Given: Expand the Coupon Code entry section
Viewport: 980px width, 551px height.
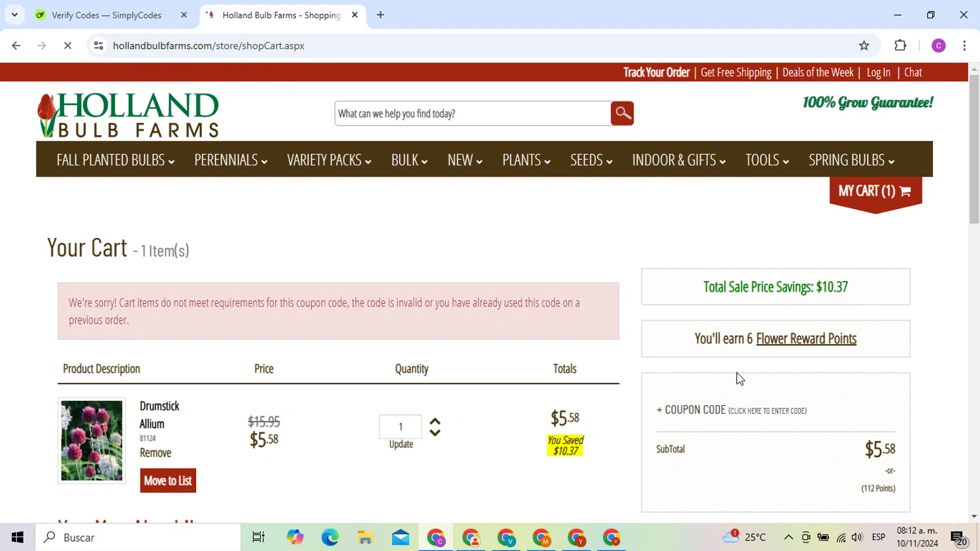Looking at the screenshot, I should [x=731, y=410].
